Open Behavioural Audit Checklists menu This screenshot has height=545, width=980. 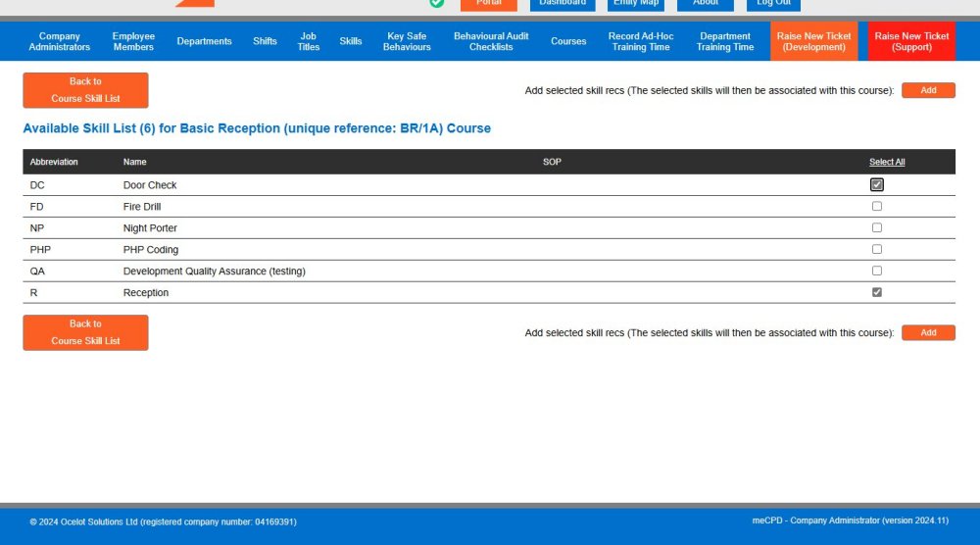(491, 41)
